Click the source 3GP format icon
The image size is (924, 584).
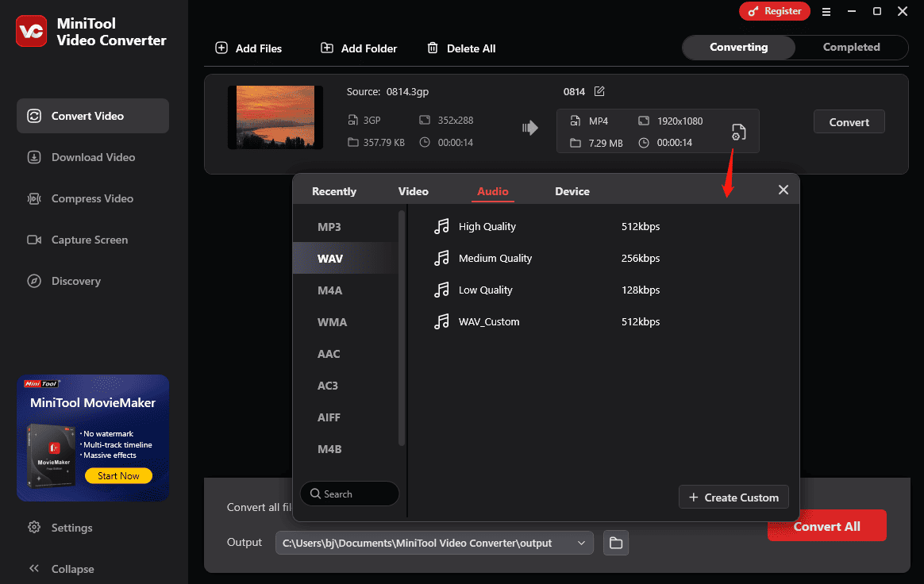352,121
